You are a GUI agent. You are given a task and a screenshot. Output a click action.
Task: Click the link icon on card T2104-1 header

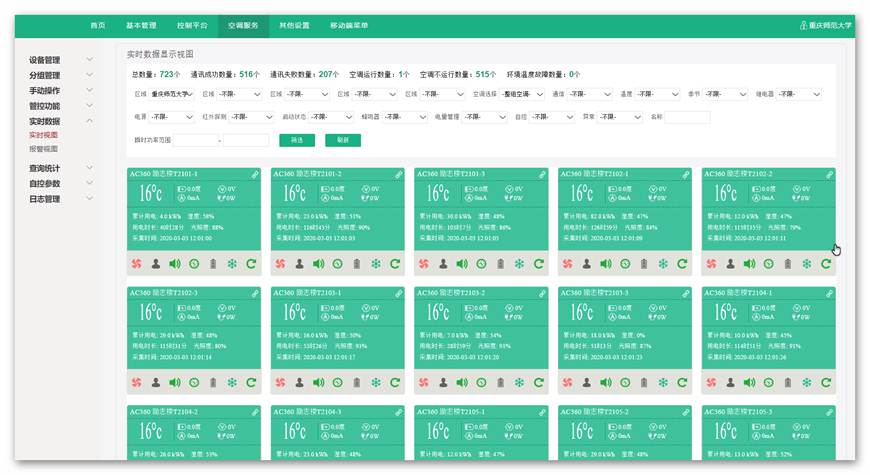[829, 294]
